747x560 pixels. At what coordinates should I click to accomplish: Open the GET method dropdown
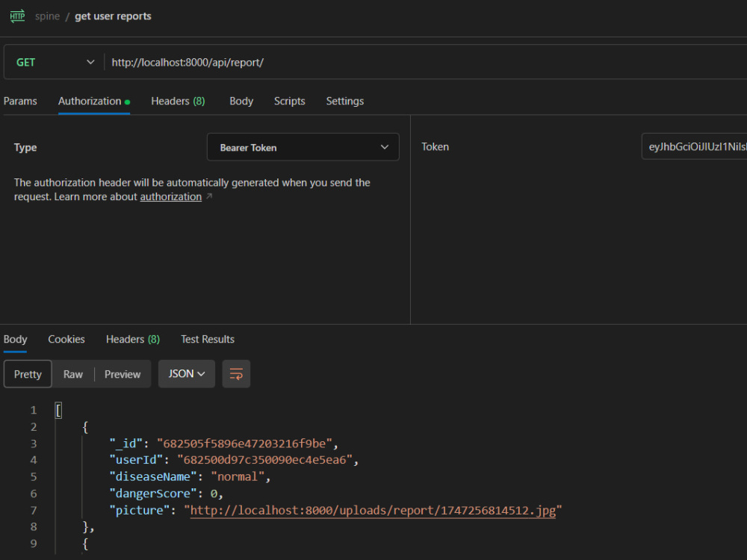point(55,63)
